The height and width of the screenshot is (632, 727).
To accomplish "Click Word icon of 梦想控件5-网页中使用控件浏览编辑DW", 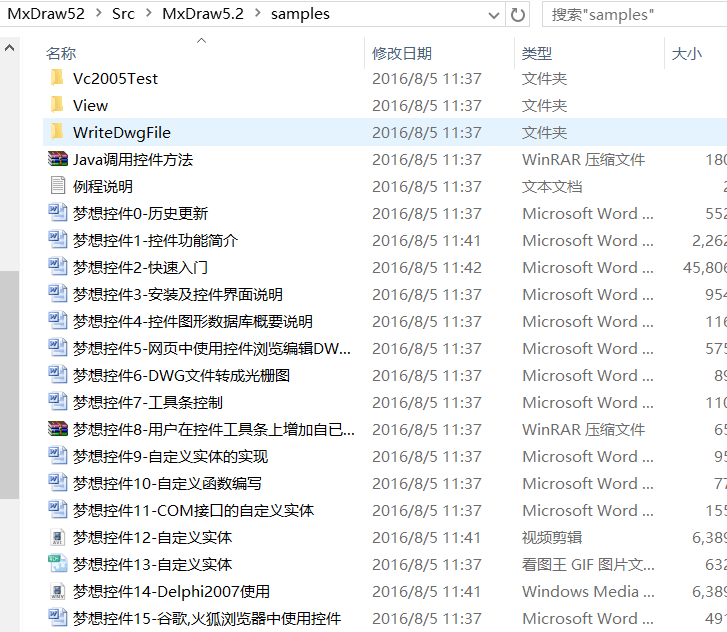I will [x=58, y=348].
